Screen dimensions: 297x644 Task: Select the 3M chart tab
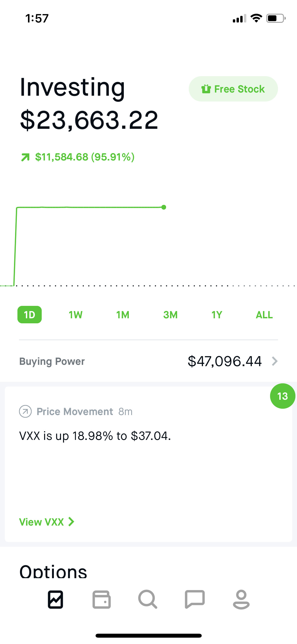click(170, 315)
